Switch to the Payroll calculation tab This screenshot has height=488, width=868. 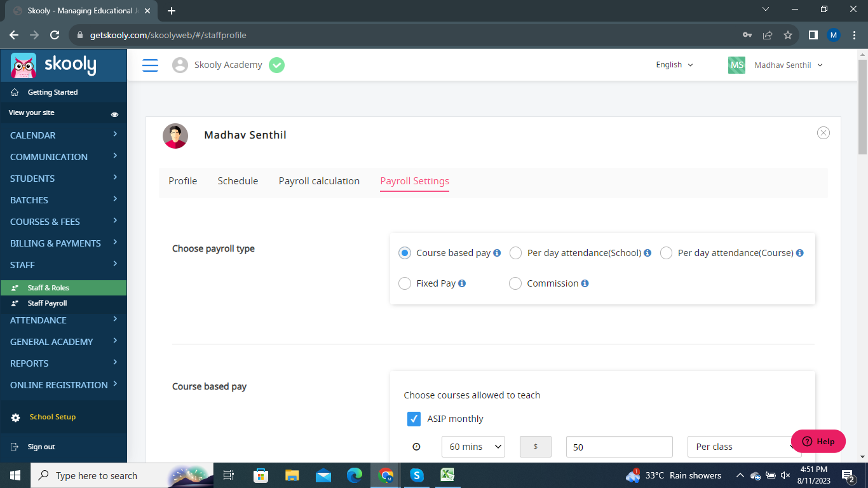[x=319, y=181]
